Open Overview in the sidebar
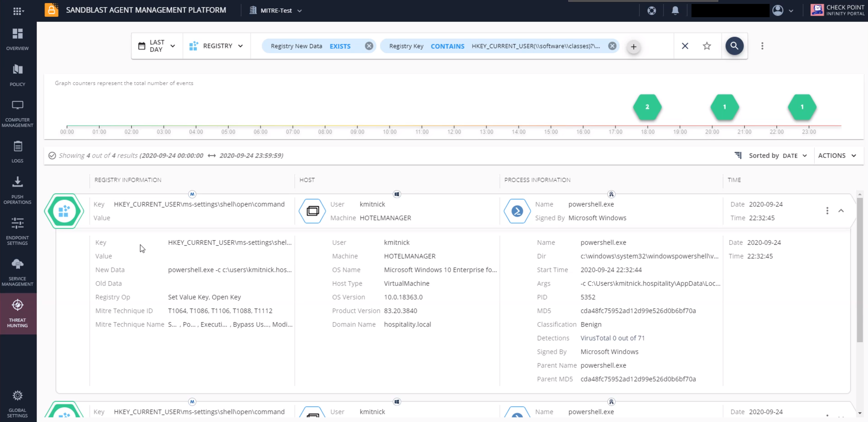868x422 pixels. 17,39
